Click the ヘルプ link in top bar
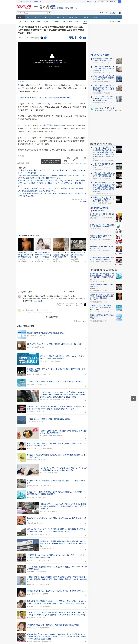 [94, 2]
